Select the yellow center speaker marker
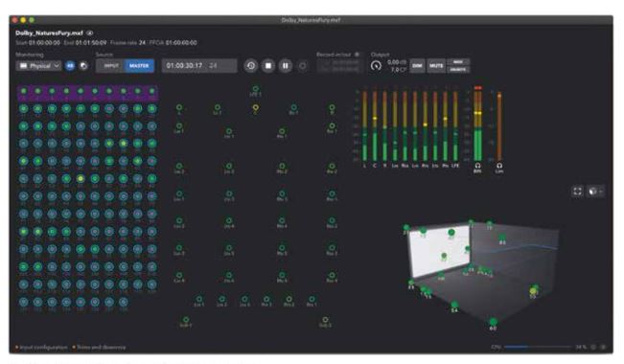 click(x=256, y=108)
